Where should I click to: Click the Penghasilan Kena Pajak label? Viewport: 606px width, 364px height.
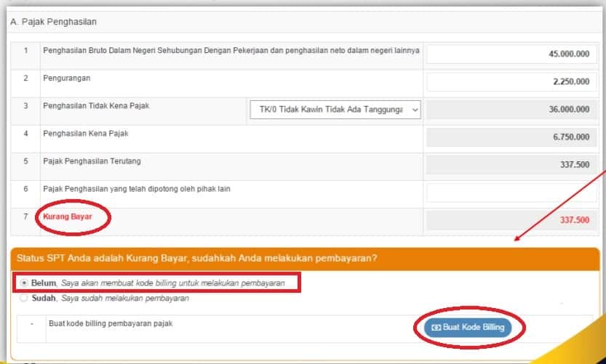click(x=85, y=134)
